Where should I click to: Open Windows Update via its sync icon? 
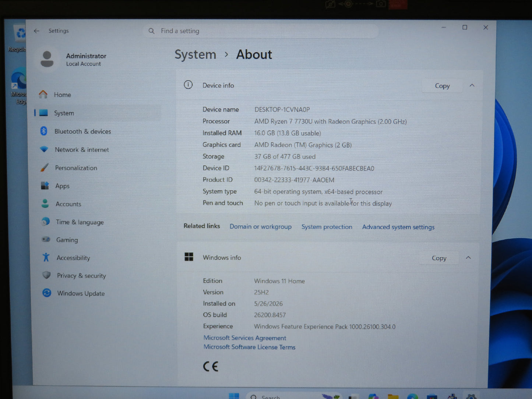pyautogui.click(x=47, y=293)
